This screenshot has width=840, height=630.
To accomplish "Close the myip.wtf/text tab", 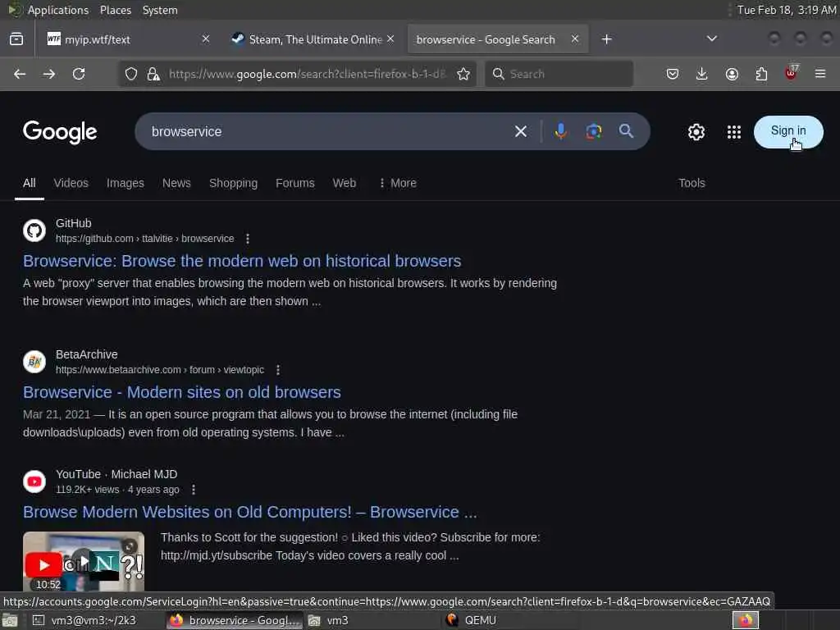I will click(x=206, y=39).
